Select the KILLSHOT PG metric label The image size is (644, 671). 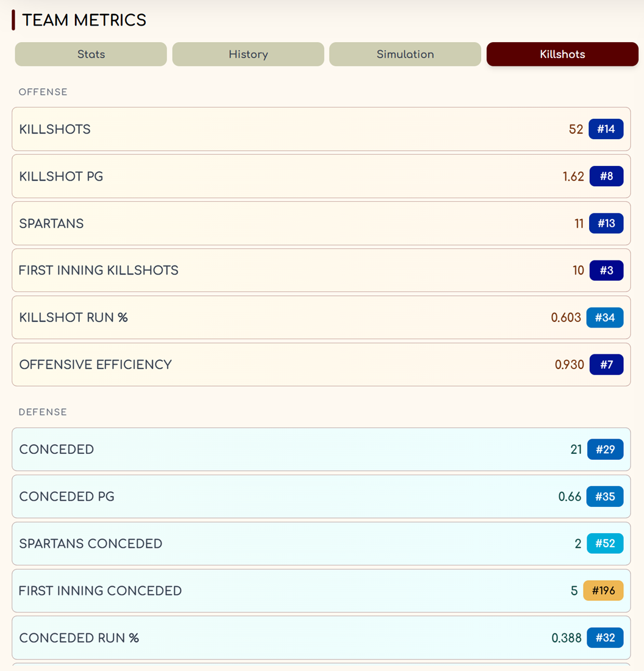61,177
